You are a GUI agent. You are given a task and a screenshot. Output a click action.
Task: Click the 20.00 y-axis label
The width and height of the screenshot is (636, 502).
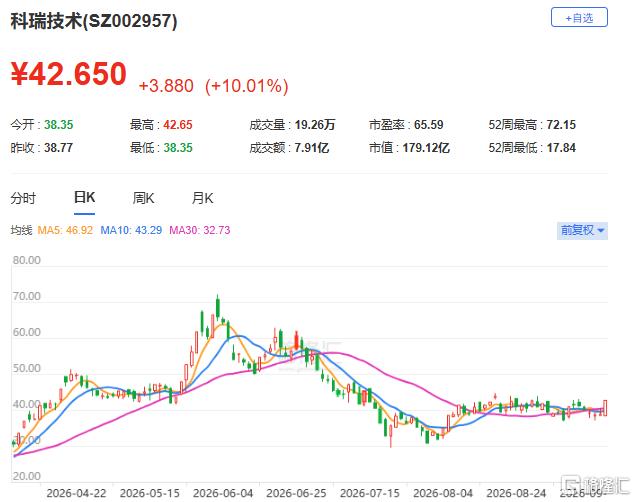[x=27, y=476]
